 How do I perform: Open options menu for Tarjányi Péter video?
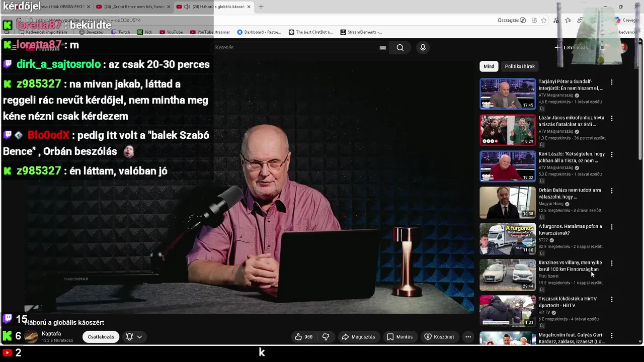point(612,82)
